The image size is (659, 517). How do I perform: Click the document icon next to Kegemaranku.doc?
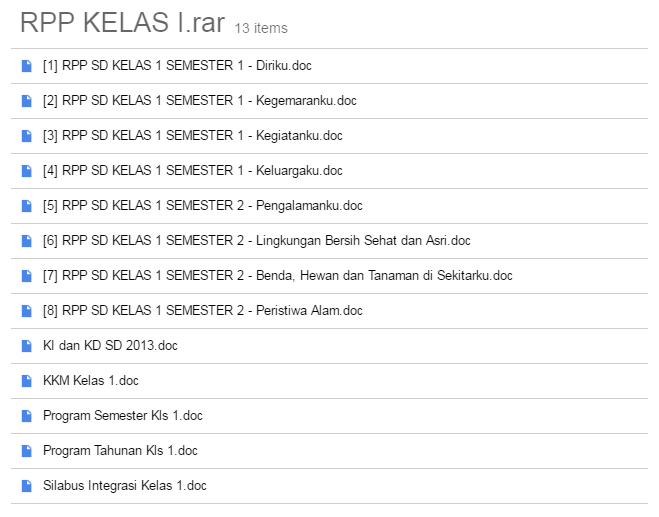tap(26, 101)
